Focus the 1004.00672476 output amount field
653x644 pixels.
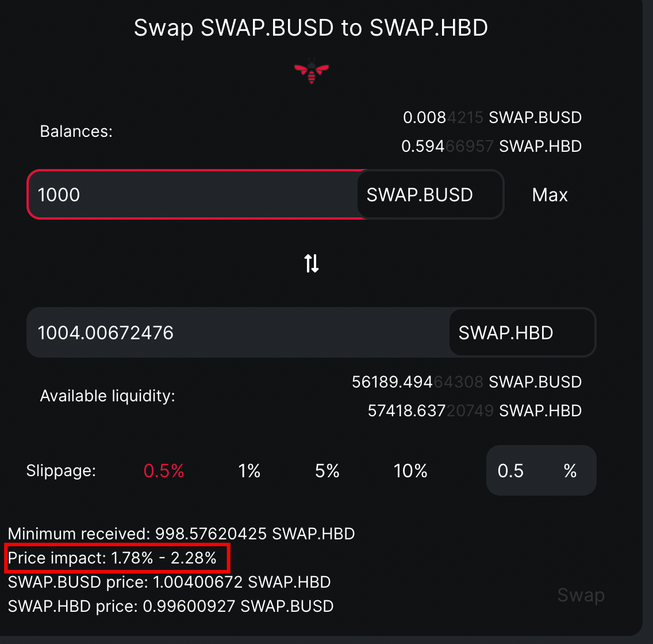[x=239, y=332]
